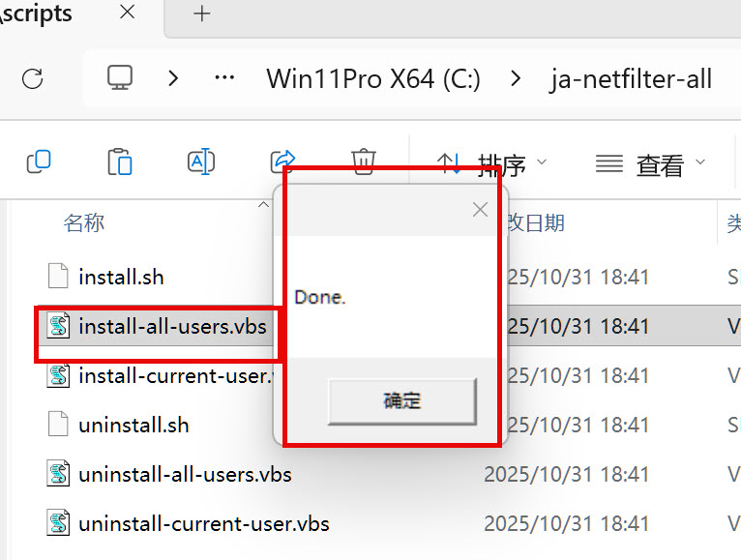Screen dimensions: 741x560
Task: Click the Paste clipboard icon
Action: [119, 162]
